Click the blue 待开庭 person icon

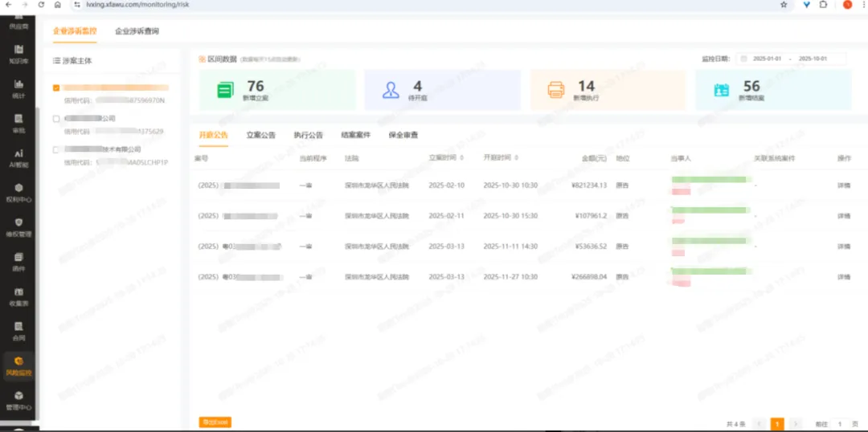coord(391,90)
